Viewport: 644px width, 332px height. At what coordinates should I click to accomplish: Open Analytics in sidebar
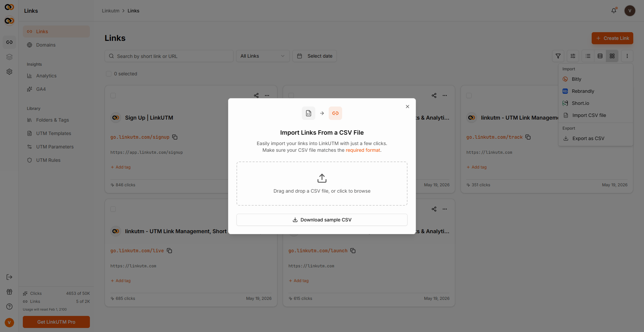coord(56,76)
